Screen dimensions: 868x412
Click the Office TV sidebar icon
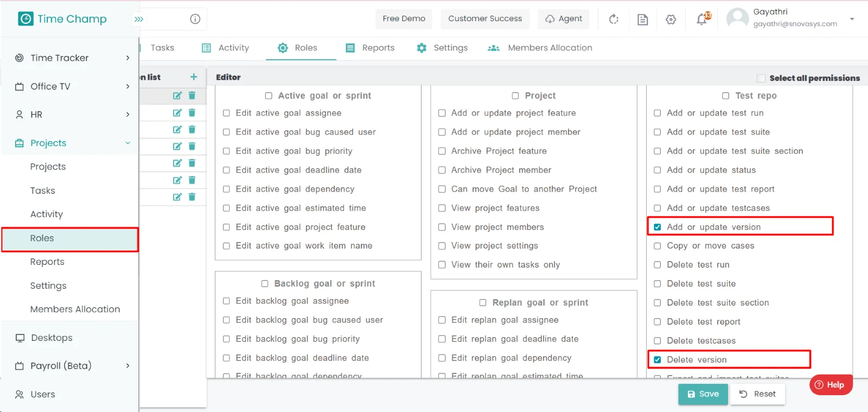tap(20, 86)
